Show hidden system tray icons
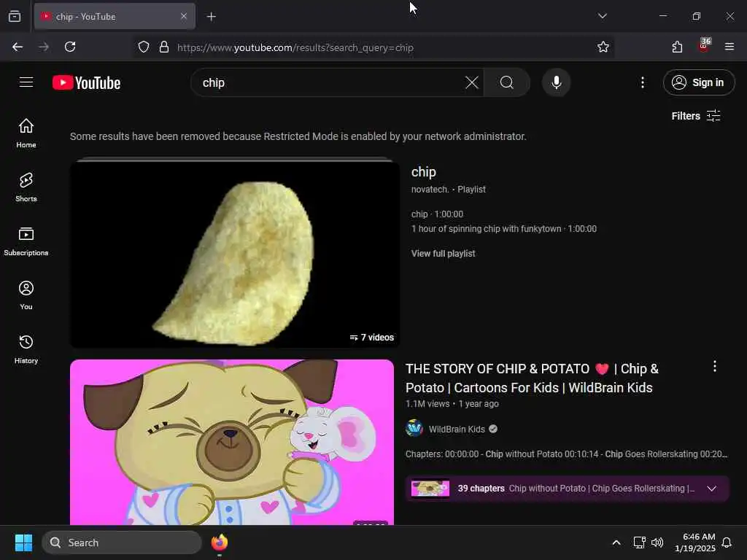 [x=616, y=542]
